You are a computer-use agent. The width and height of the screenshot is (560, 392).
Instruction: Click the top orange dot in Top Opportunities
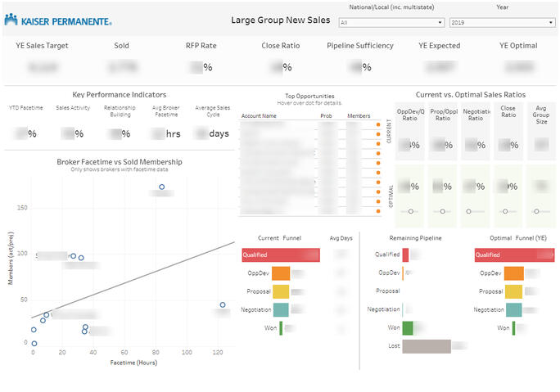pos(377,125)
